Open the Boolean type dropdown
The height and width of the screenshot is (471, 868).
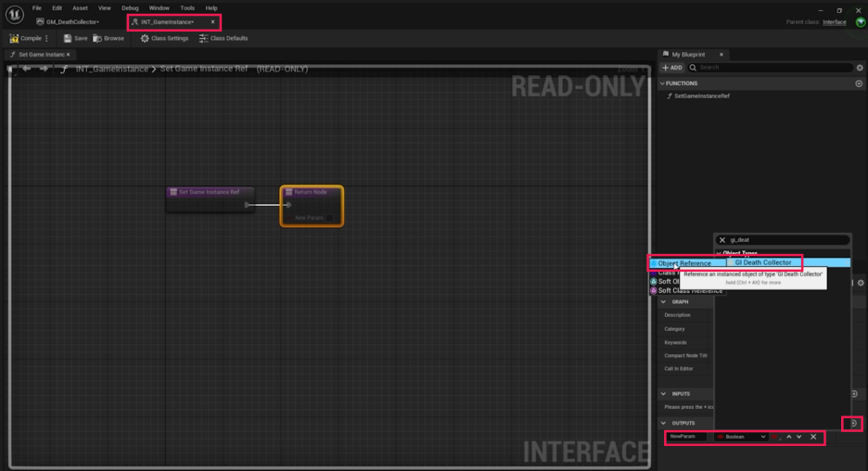[x=741, y=438]
